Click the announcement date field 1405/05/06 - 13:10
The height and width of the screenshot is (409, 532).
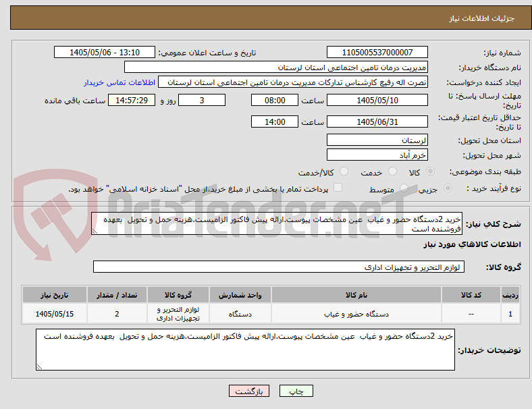(x=105, y=52)
